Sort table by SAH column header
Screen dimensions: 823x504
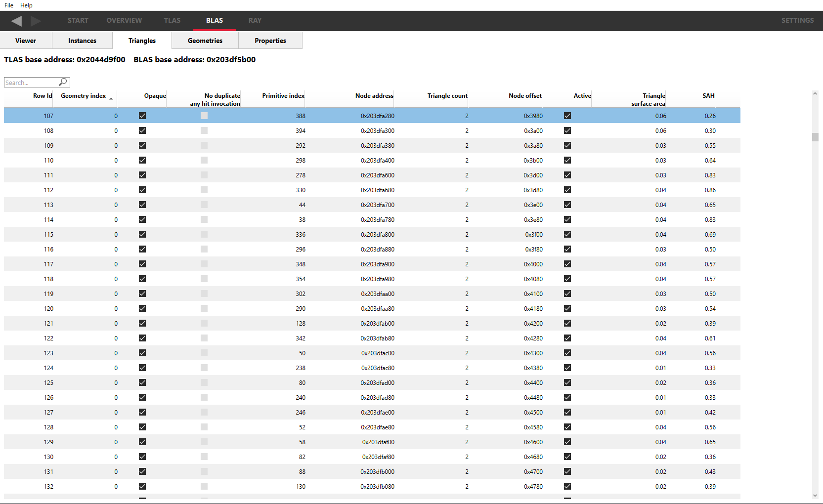pos(708,96)
